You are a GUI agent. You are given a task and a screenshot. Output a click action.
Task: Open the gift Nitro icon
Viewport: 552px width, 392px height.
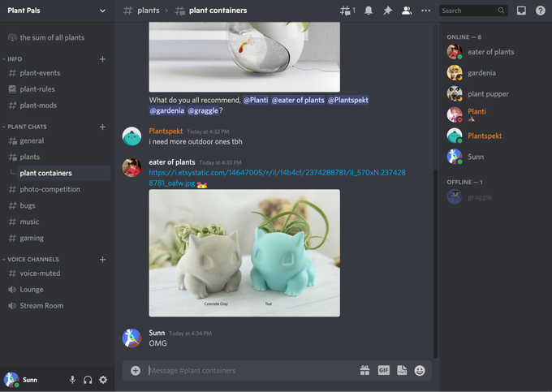point(365,370)
